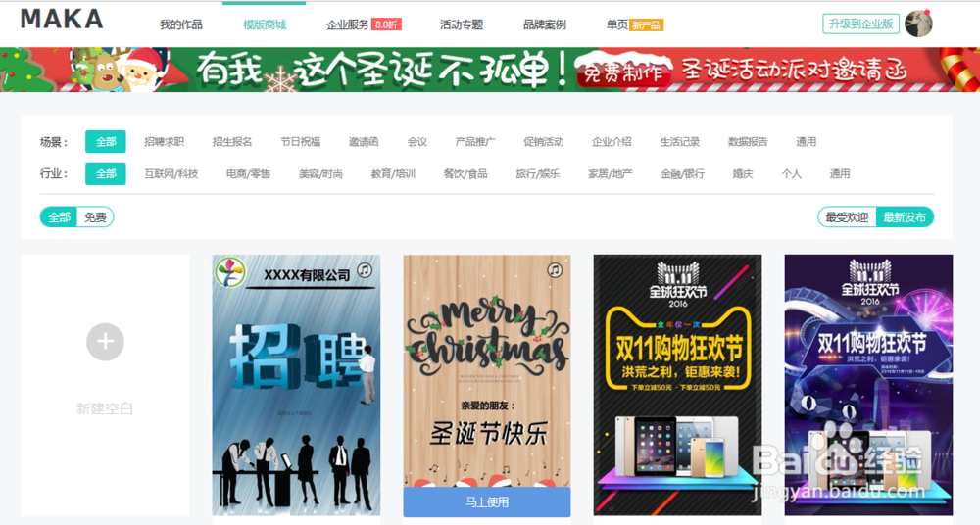Filter industry by 互联网/科技
Image resolution: width=980 pixels, height=525 pixels.
pyautogui.click(x=171, y=173)
